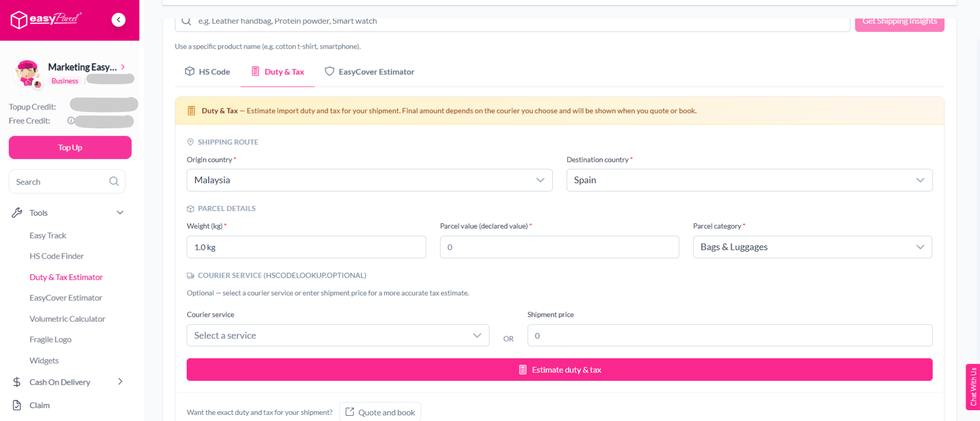Open the Chat With Us widget

point(973,387)
